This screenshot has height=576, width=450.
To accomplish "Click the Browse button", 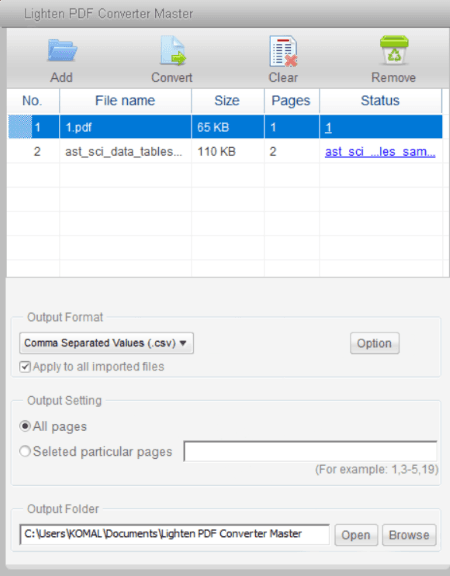I will point(409,535).
